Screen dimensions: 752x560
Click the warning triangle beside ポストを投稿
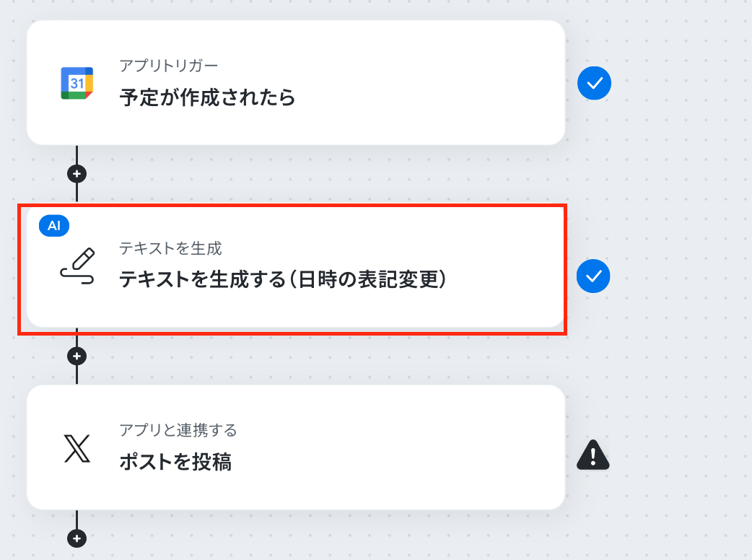593,455
